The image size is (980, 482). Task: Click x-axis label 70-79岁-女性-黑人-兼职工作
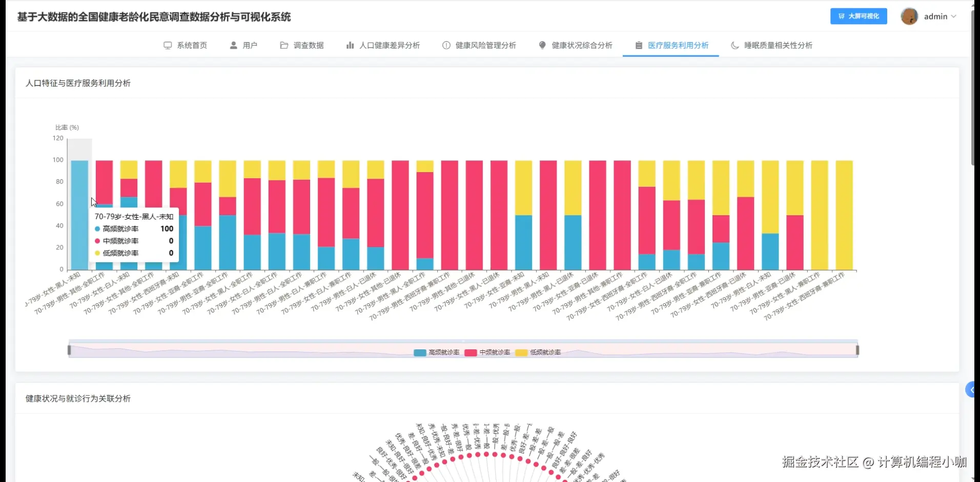(x=785, y=293)
